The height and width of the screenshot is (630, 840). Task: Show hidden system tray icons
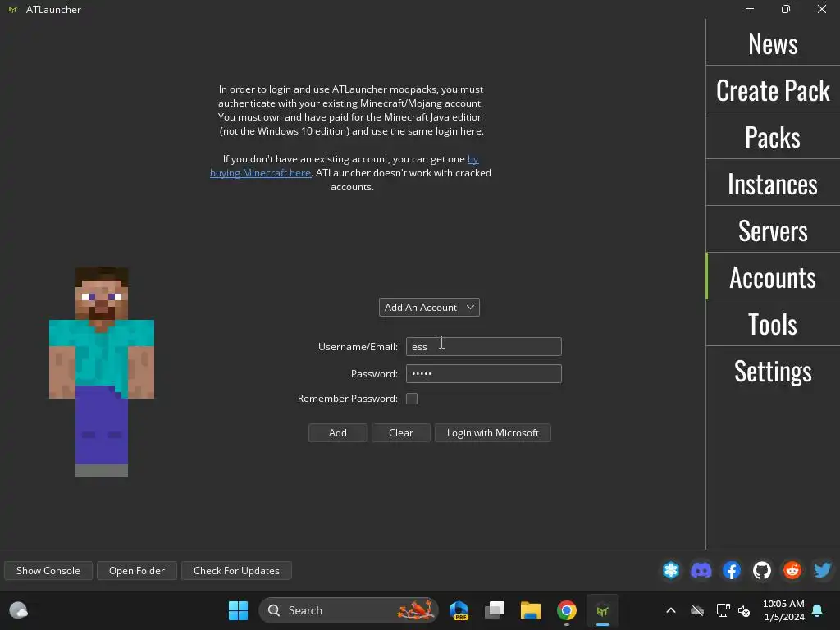(x=670, y=610)
